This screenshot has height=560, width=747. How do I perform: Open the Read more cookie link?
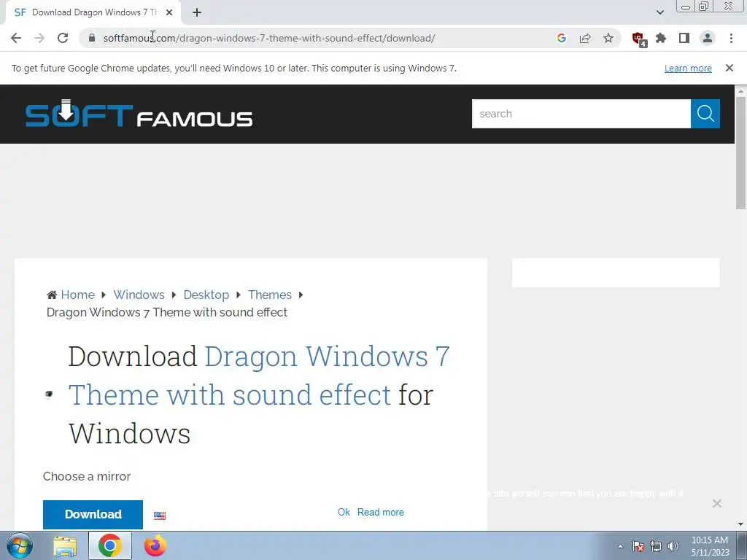click(381, 512)
